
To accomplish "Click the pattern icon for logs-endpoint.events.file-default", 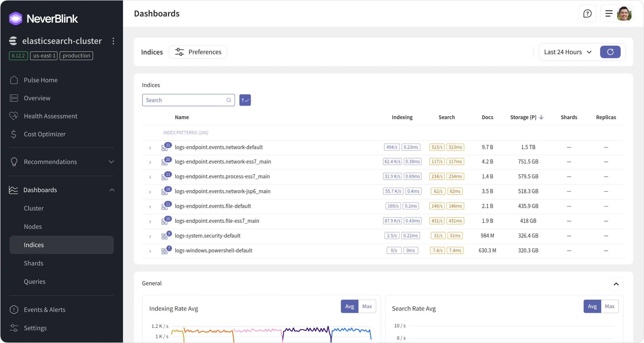I will (x=166, y=206).
